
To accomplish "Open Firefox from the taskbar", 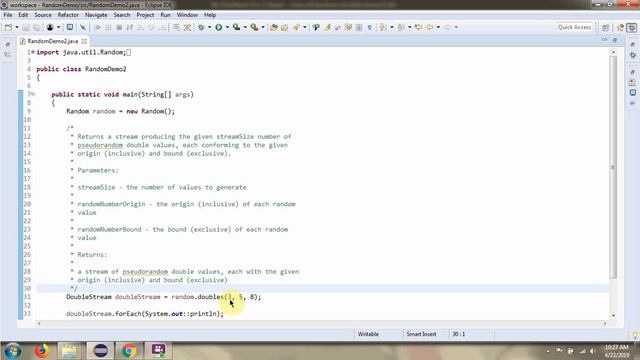I will [42, 351].
